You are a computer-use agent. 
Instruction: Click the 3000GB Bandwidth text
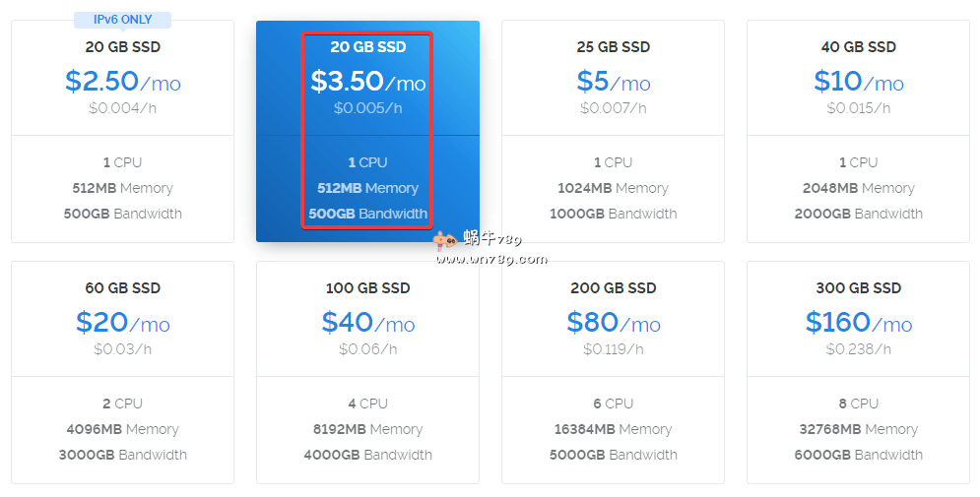point(122,455)
